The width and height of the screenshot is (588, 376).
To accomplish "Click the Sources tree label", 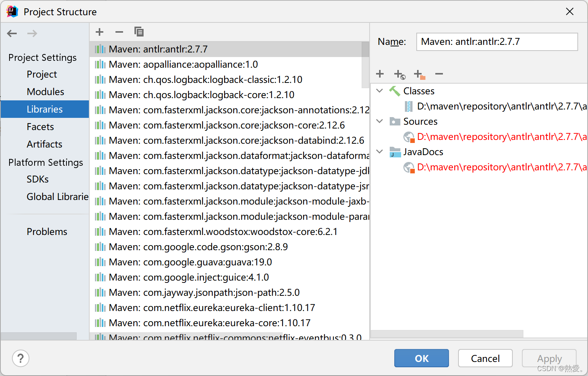I will (x=420, y=121).
